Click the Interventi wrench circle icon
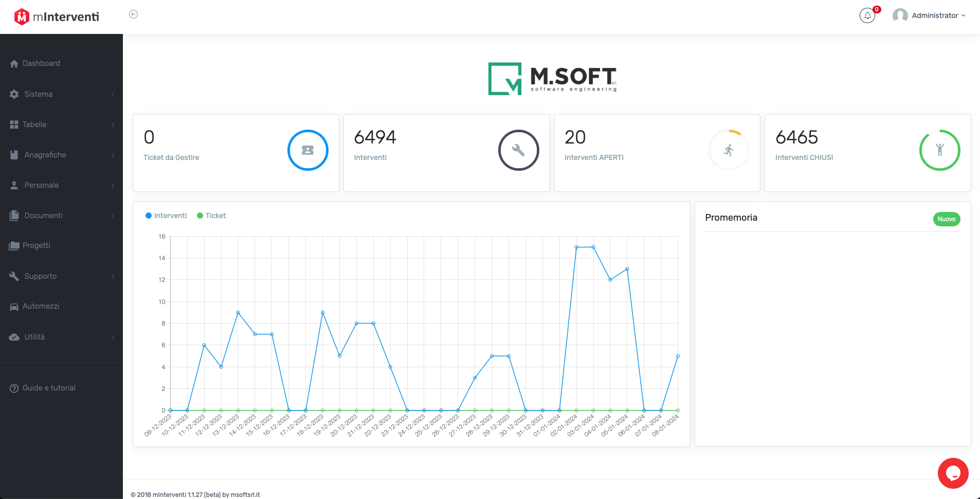The height and width of the screenshot is (499, 980). (519, 150)
